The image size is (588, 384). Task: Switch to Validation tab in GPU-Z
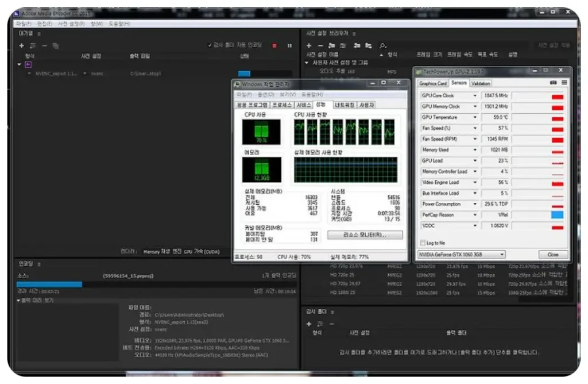pos(481,83)
